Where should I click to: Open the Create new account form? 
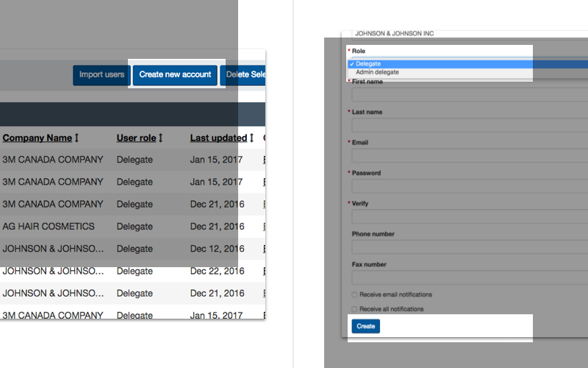175,75
